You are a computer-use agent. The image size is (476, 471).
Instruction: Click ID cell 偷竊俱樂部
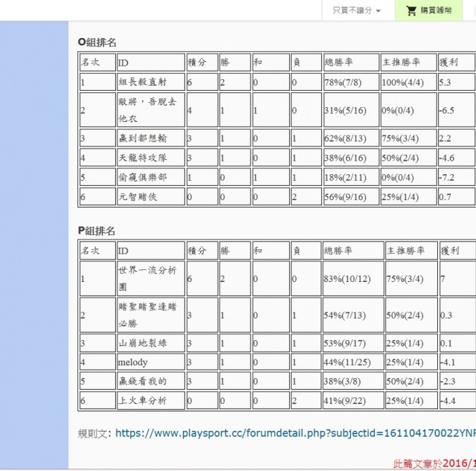151,177
